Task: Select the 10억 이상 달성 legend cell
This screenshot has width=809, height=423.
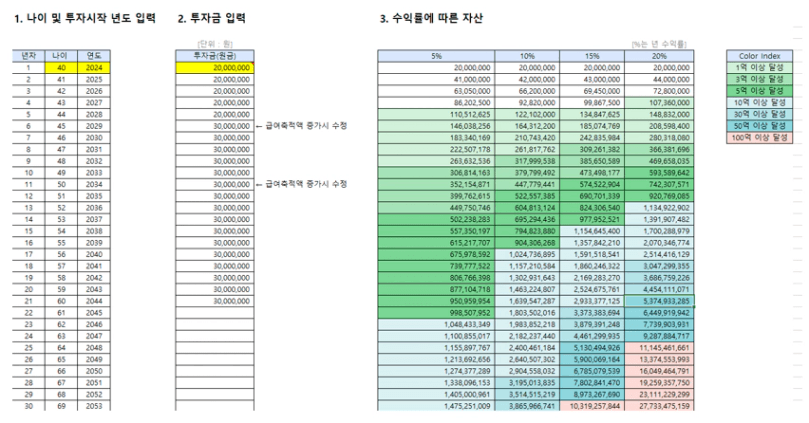Action: [x=759, y=103]
